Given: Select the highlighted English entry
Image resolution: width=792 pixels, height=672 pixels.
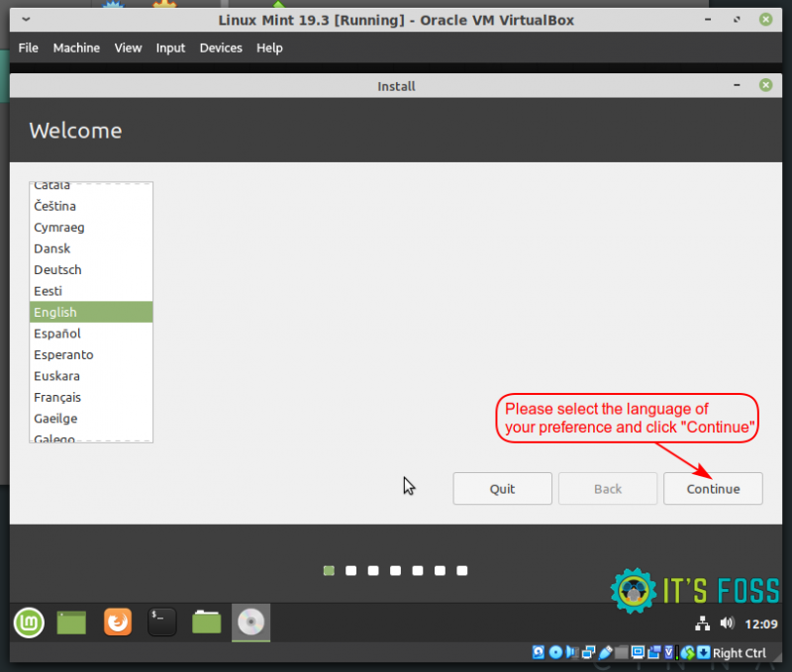Looking at the screenshot, I should tap(91, 312).
